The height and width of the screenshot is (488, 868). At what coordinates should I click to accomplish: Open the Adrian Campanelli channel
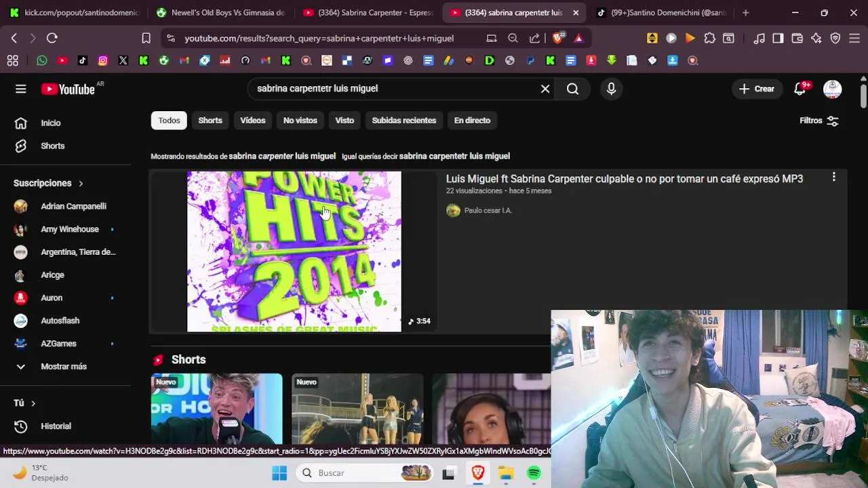point(65,206)
